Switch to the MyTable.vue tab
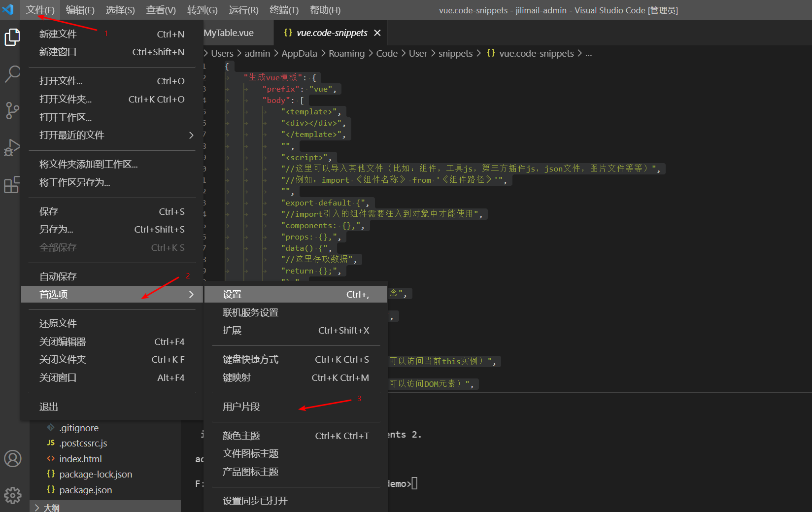The image size is (812, 512). coord(238,33)
